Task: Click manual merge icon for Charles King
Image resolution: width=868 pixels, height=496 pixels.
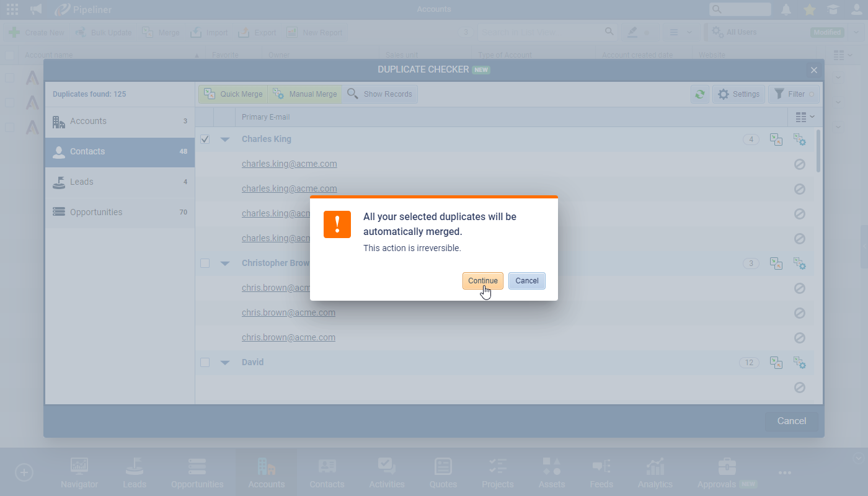Action: 800,139
